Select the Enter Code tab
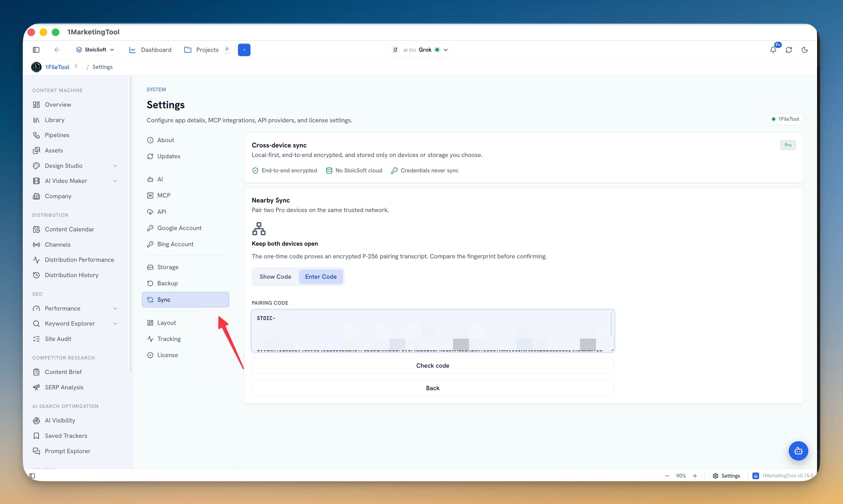 321,276
